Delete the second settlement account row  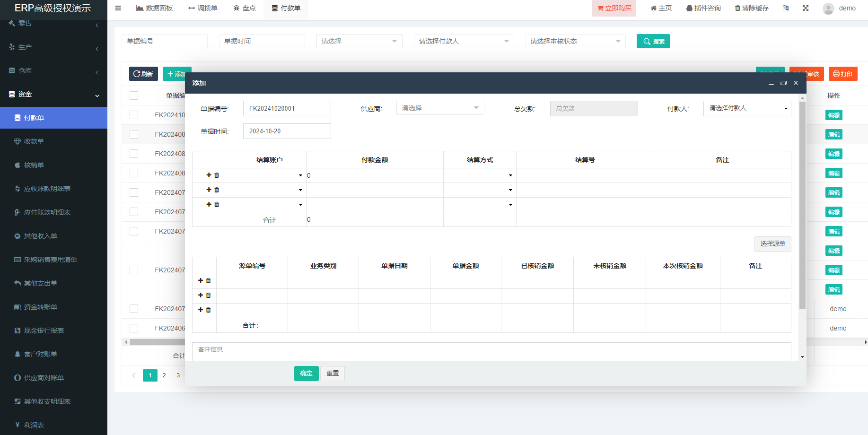(217, 190)
